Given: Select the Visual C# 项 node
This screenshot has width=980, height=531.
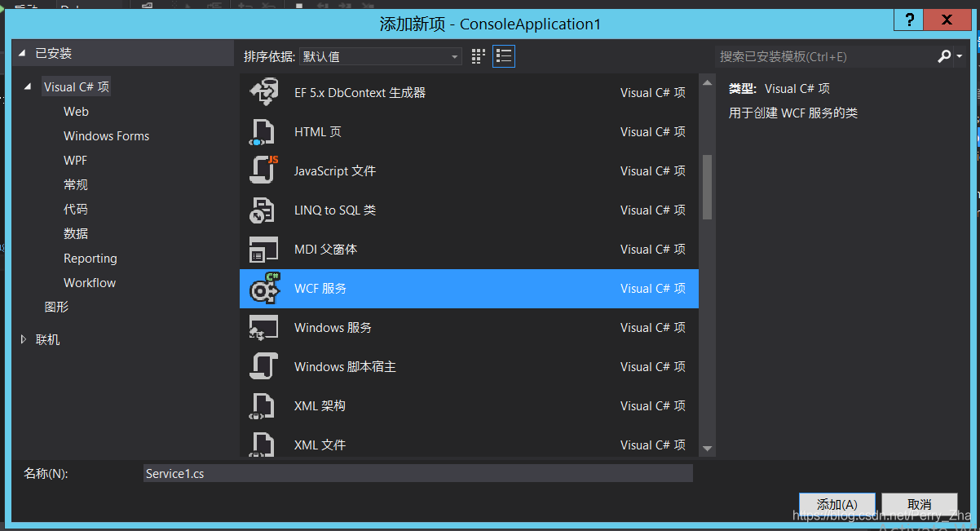Looking at the screenshot, I should [77, 87].
